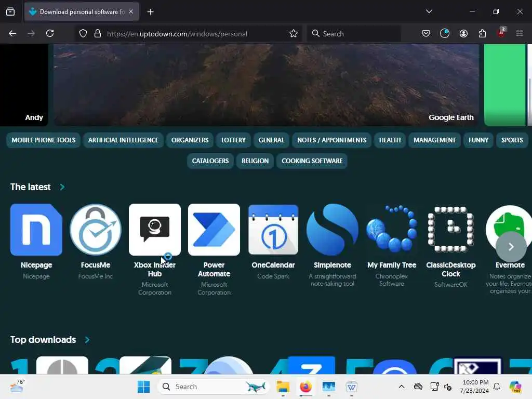Viewport: 532px width, 399px height.
Task: Open weather widget showing 76°
Action: [17, 387]
